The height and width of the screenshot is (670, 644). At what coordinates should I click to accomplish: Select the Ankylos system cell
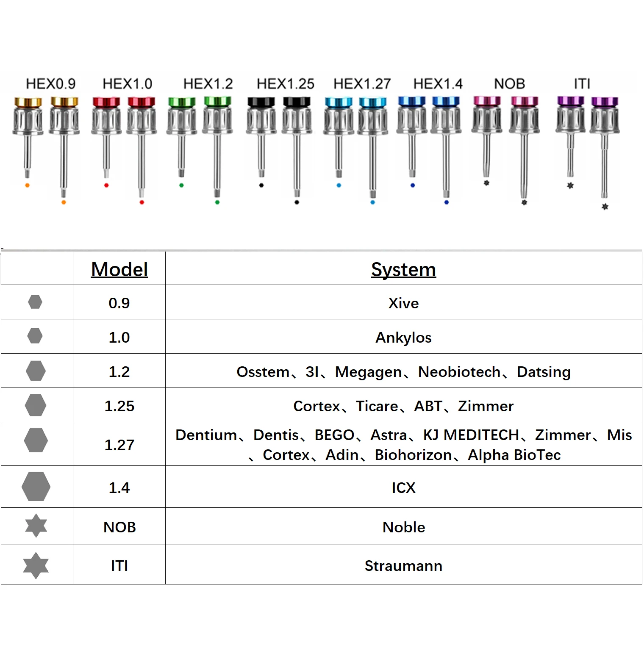coord(404,337)
